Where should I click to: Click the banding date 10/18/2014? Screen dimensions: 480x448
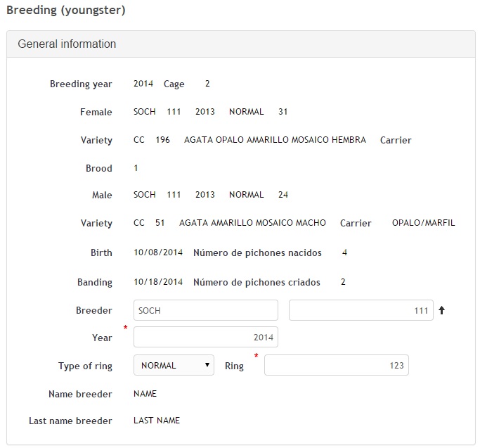(157, 282)
